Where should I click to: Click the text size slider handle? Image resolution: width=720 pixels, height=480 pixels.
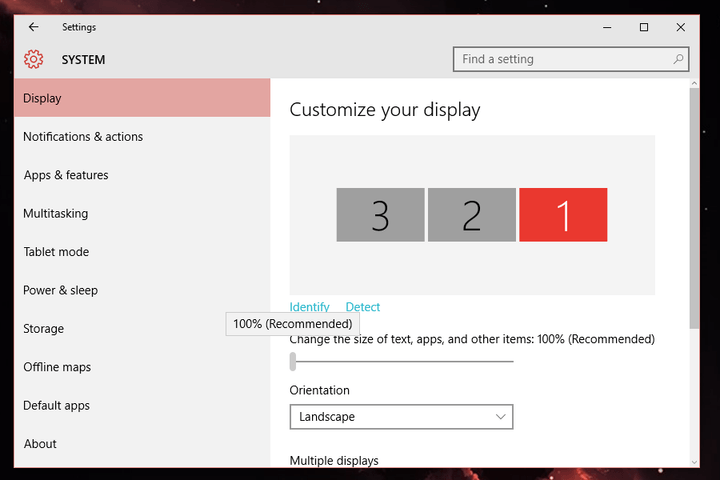[293, 361]
